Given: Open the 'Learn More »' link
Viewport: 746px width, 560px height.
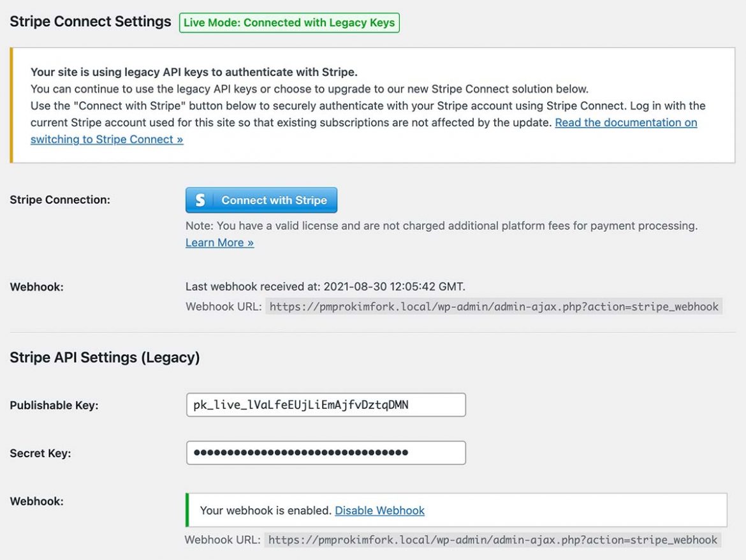Looking at the screenshot, I should pos(219,242).
